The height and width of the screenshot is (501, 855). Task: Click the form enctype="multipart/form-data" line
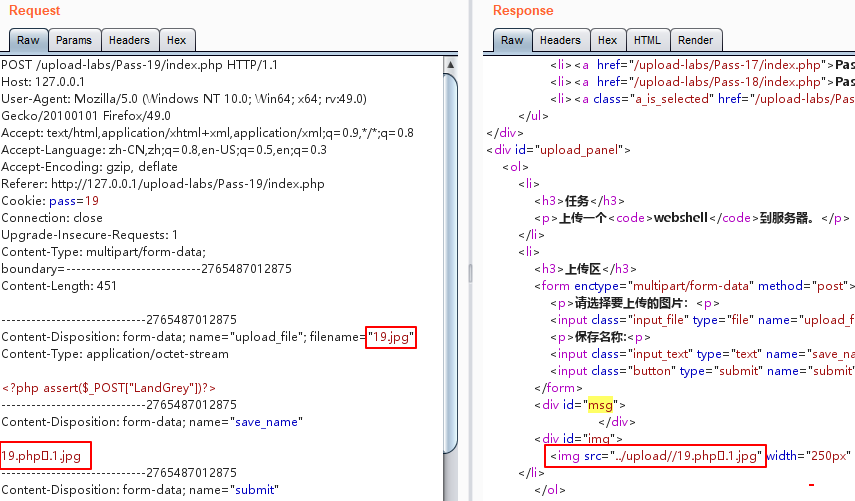tap(695, 286)
